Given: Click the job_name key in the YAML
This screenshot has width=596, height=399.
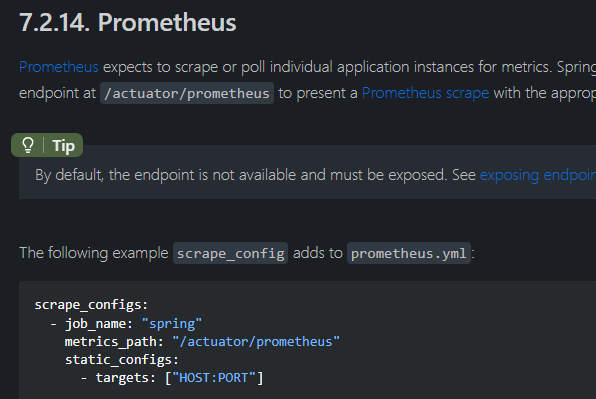Looking at the screenshot, I should point(95,323).
